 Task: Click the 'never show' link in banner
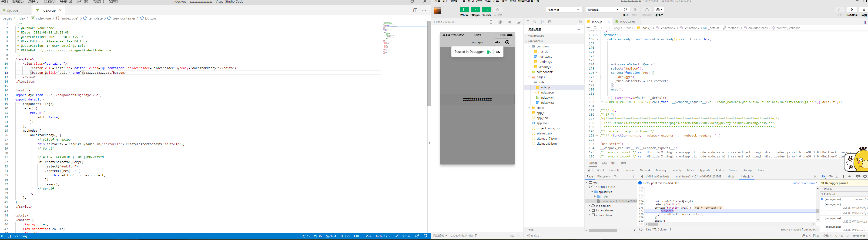pyautogui.click(x=807, y=183)
